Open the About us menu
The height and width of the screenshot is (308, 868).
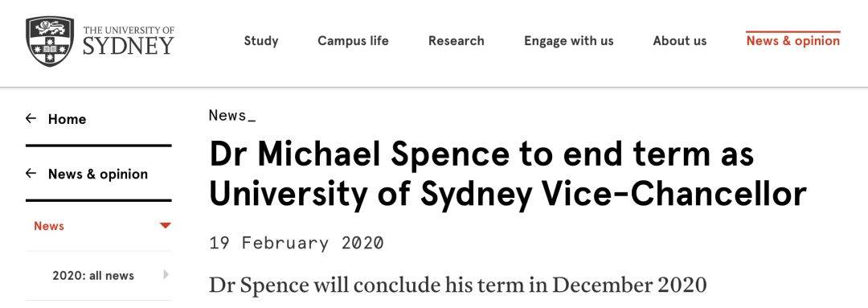tap(680, 41)
